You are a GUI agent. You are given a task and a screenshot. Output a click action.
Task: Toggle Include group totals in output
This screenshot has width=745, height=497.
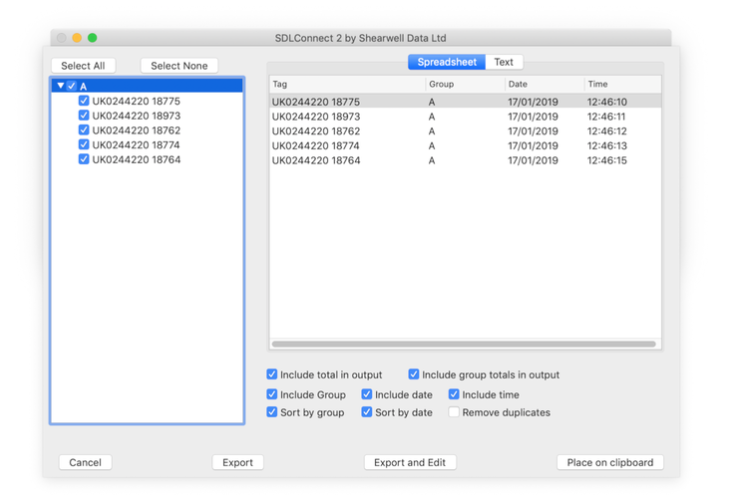(x=414, y=375)
